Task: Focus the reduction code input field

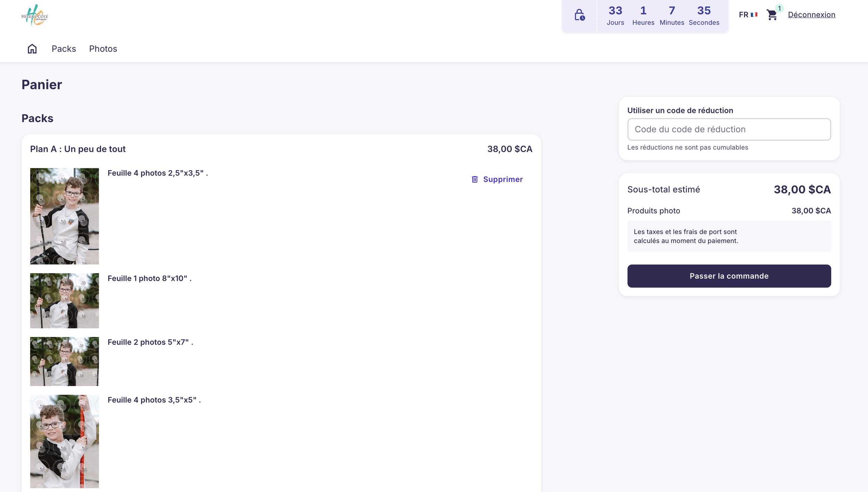Action: pos(729,130)
